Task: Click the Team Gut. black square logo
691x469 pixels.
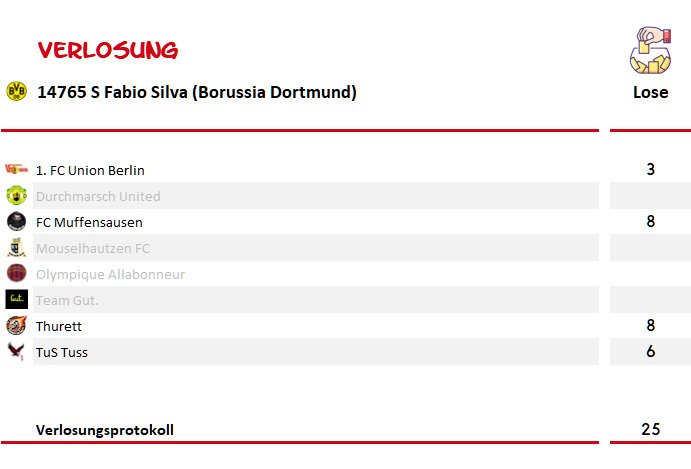Action: [16, 299]
